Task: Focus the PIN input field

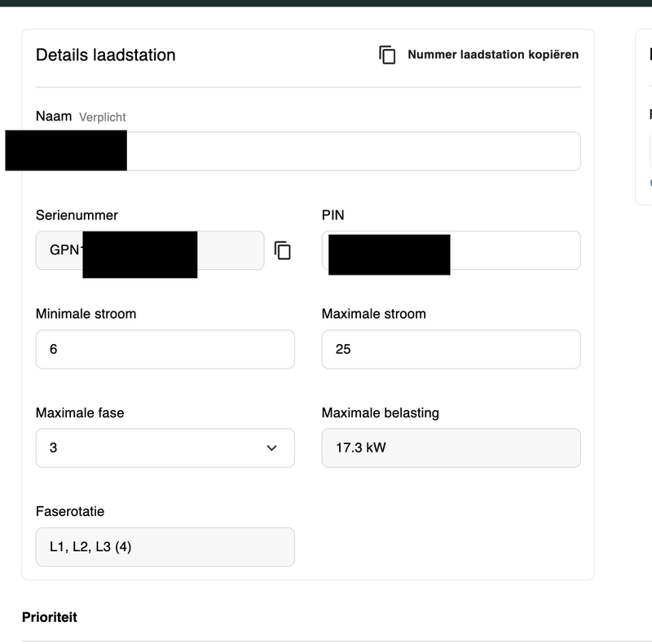Action: tap(452, 250)
